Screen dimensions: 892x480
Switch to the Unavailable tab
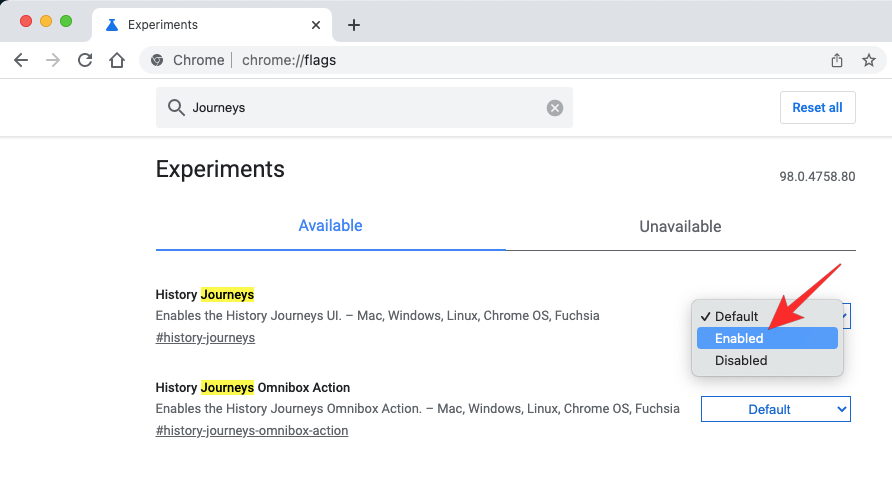pos(680,227)
